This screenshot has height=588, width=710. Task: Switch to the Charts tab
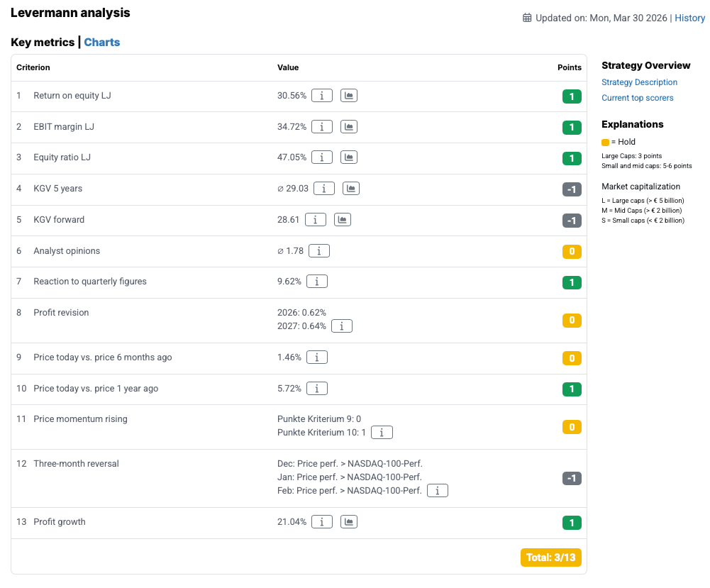click(x=102, y=43)
